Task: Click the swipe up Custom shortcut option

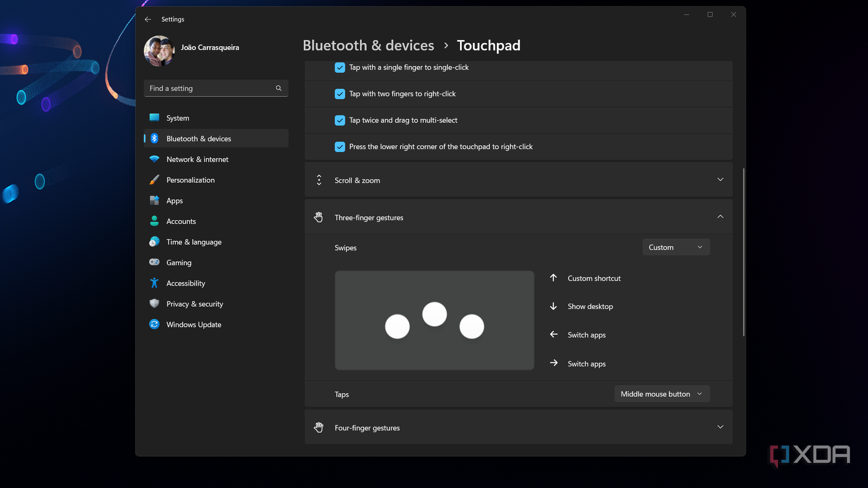Action: point(593,278)
